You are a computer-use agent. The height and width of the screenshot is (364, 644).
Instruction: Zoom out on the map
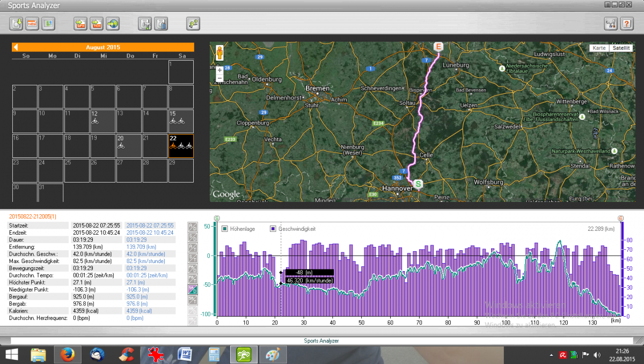219,78
